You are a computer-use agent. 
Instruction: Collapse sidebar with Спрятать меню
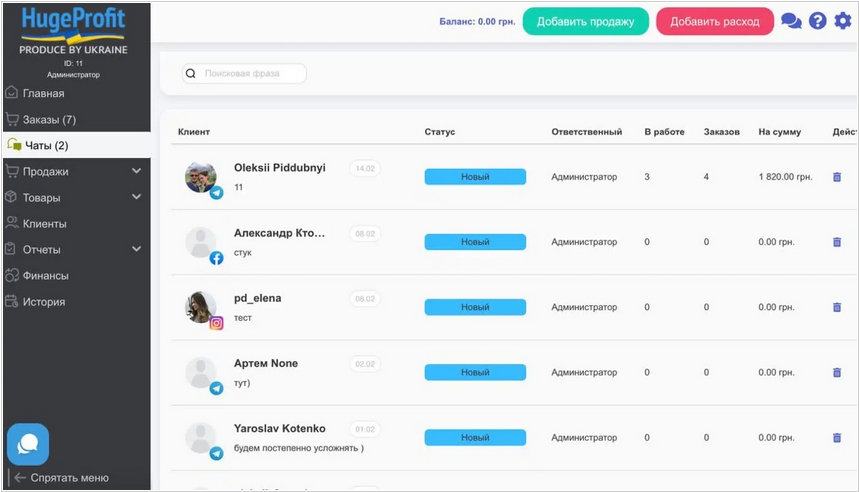click(68, 478)
